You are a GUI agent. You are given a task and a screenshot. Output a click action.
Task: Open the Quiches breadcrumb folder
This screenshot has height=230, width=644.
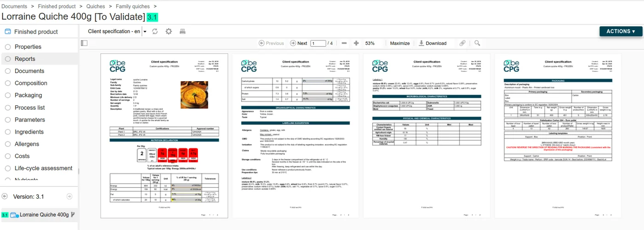click(96, 6)
